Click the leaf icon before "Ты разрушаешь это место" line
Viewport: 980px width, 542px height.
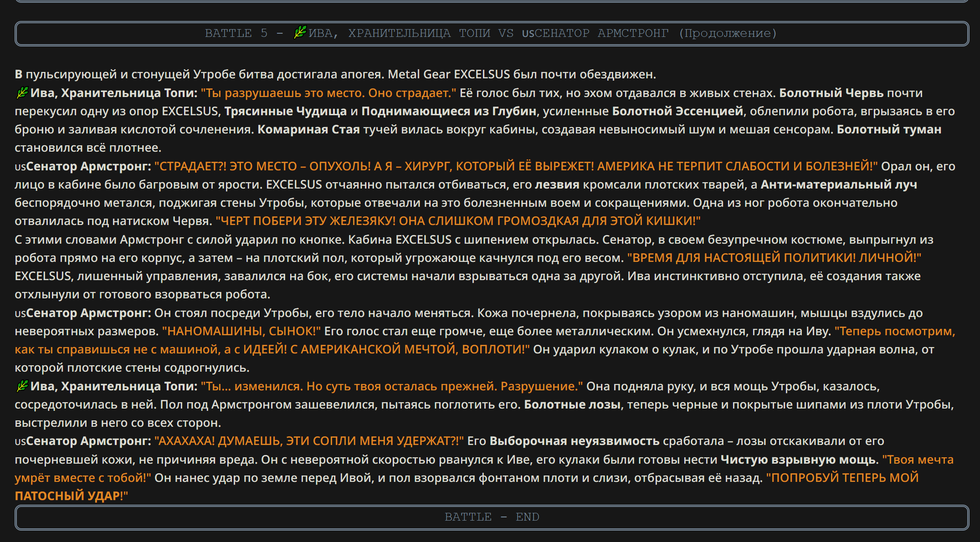point(22,92)
